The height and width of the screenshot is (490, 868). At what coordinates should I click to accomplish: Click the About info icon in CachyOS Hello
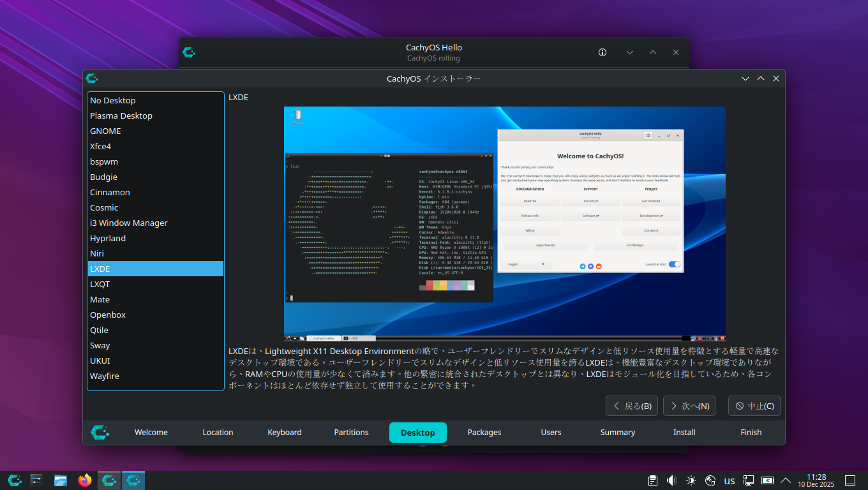(602, 52)
